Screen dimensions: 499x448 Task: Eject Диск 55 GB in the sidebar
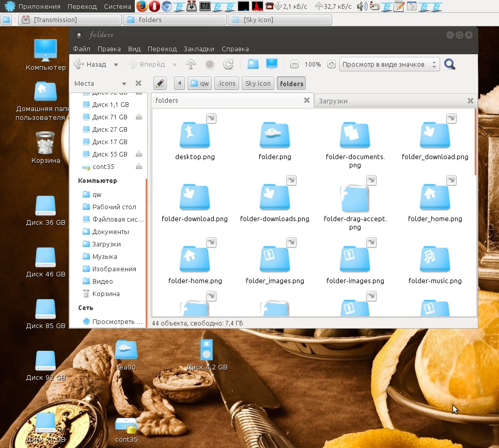(139, 154)
